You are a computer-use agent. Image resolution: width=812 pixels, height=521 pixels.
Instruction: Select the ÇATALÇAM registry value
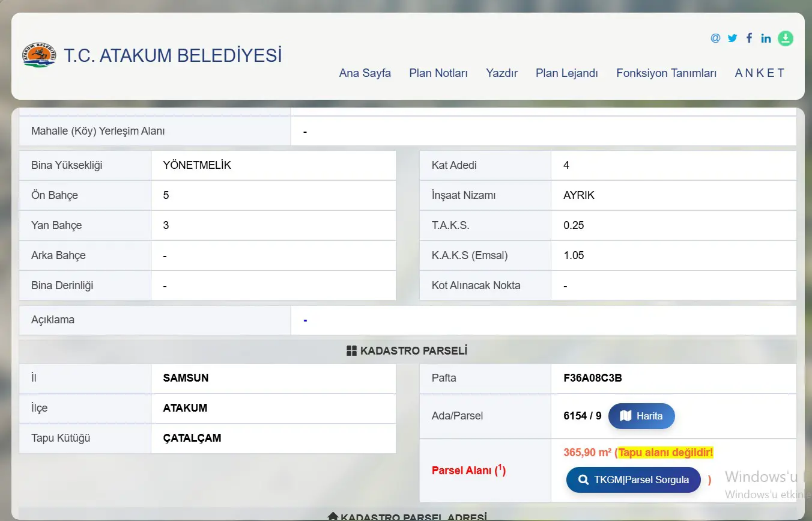(192, 438)
